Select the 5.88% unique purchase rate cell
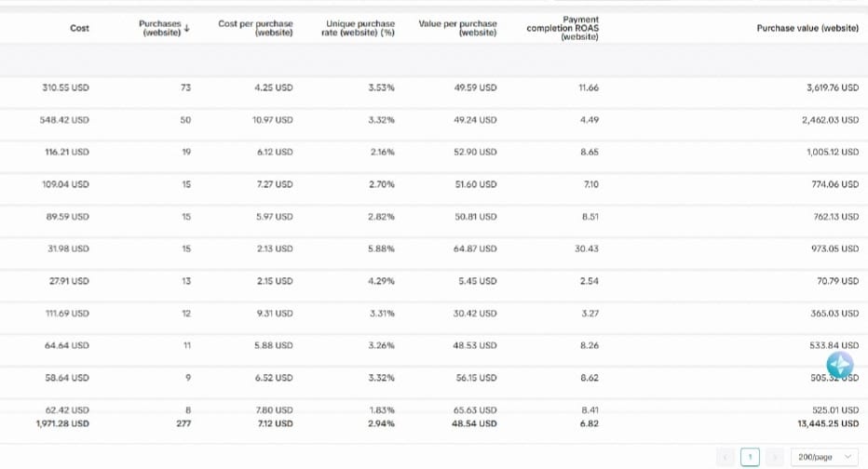The image size is (868, 469). coord(382,248)
